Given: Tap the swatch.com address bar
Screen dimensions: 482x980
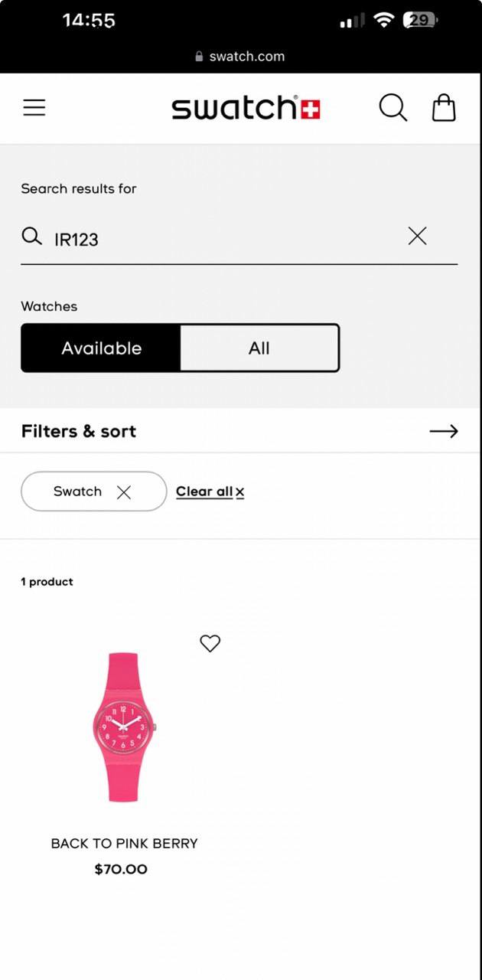Looking at the screenshot, I should click(x=240, y=57).
